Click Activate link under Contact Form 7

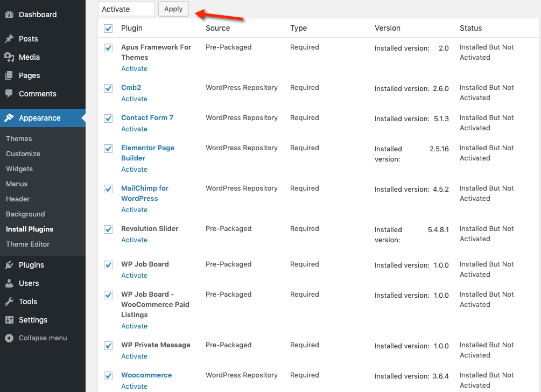click(x=134, y=129)
